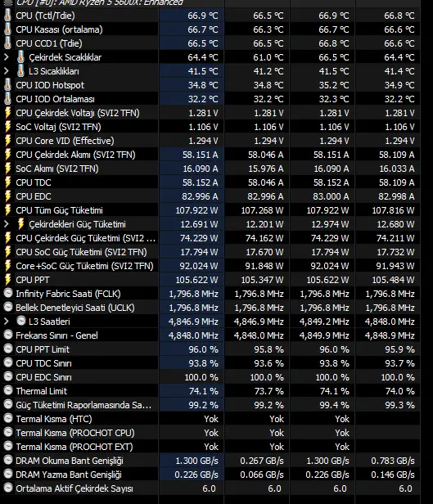Select the CPU EDC sensor label
The image size is (433, 504).
pos(34,196)
